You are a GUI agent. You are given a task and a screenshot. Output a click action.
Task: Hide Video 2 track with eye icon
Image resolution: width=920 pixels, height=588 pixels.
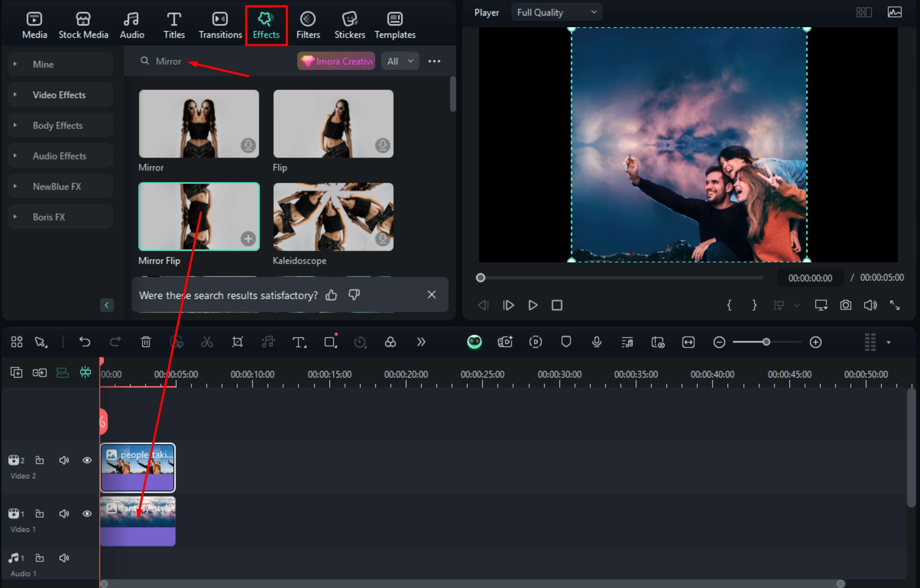[87, 460]
